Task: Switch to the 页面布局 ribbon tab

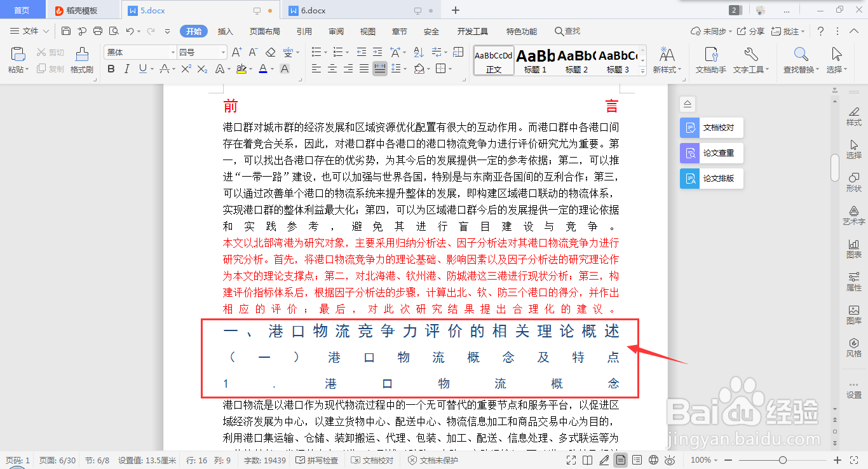Action: click(x=264, y=31)
